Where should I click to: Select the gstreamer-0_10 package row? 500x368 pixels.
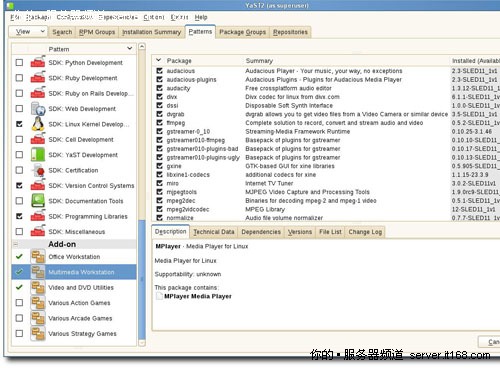[326, 131]
